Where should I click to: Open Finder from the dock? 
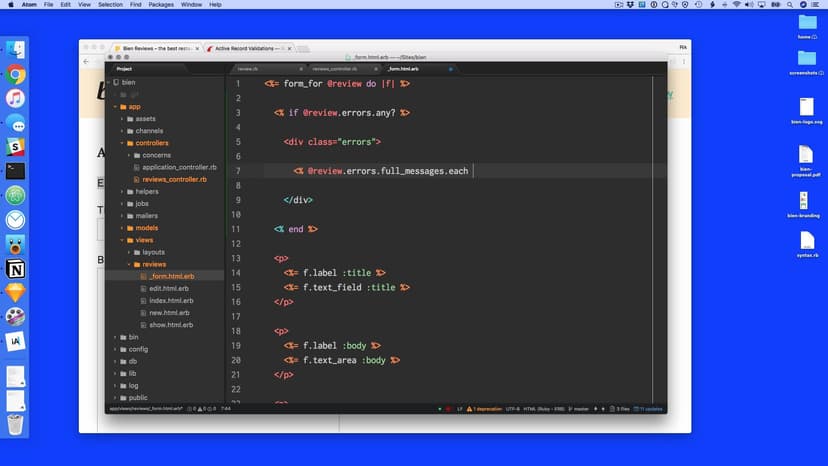[x=15, y=50]
